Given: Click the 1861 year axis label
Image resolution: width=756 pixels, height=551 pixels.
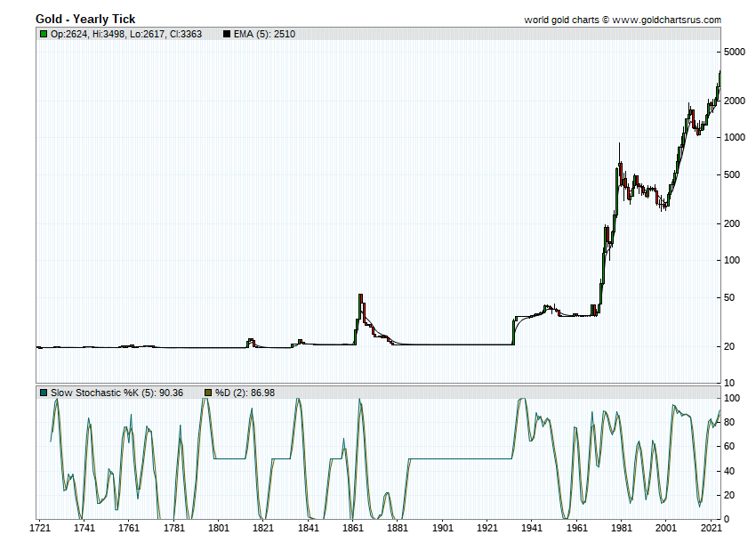Looking at the screenshot, I should pos(353,527).
